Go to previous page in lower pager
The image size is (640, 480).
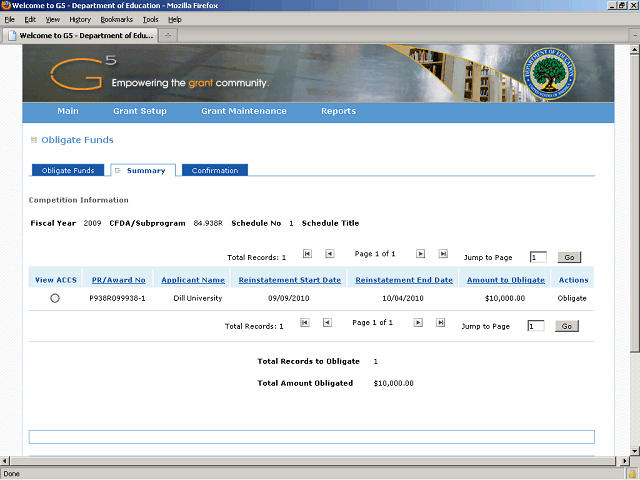tap(327, 323)
